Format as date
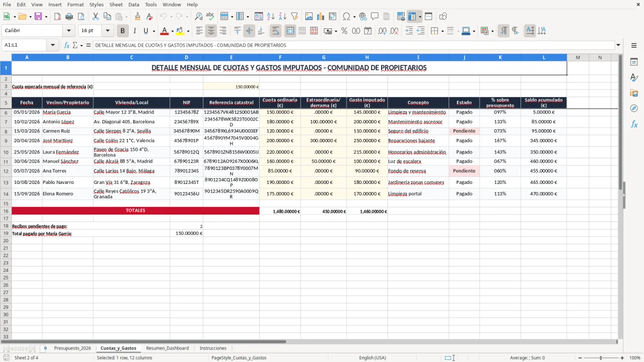644x362 pixels. point(368,31)
